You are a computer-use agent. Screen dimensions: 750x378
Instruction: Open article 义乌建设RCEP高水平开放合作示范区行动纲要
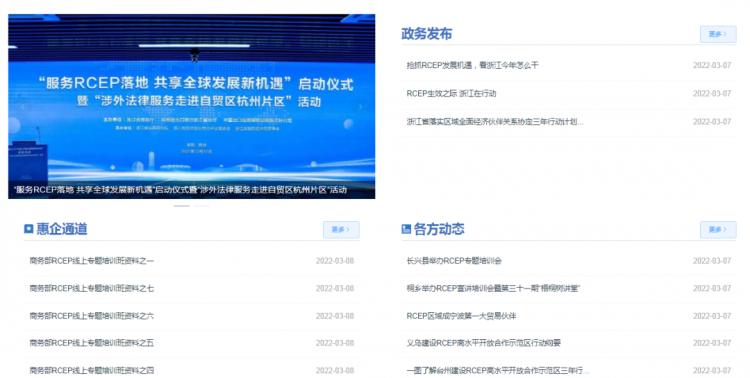tap(484, 343)
